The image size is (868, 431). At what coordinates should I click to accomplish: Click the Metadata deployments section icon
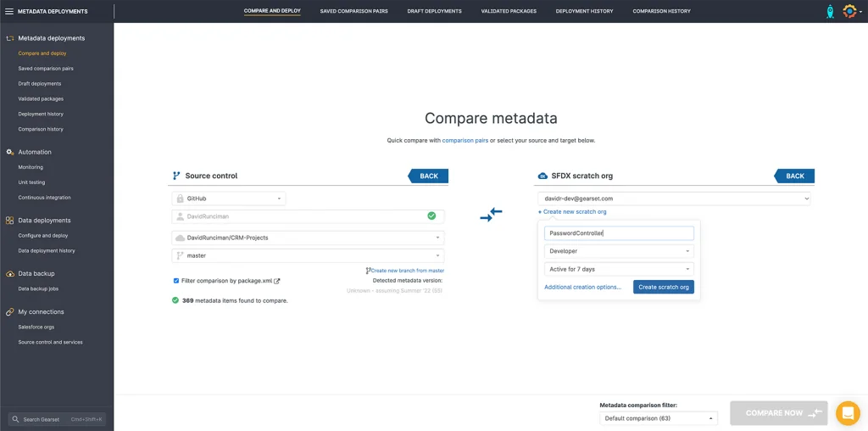pos(9,38)
